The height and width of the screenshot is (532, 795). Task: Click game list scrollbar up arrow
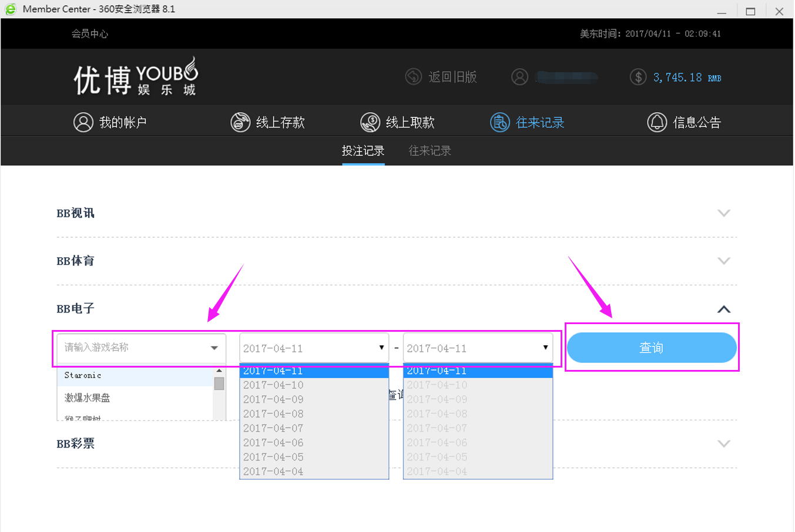pyautogui.click(x=219, y=371)
